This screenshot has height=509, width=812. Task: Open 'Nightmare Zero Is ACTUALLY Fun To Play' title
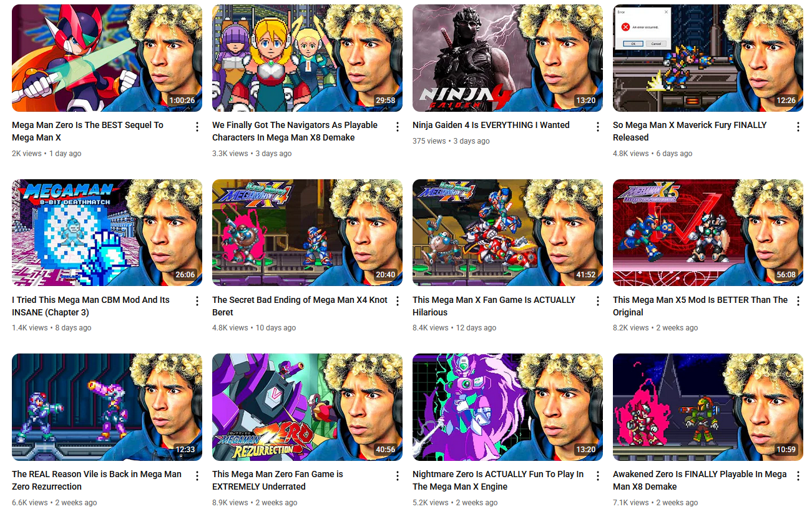tap(498, 480)
